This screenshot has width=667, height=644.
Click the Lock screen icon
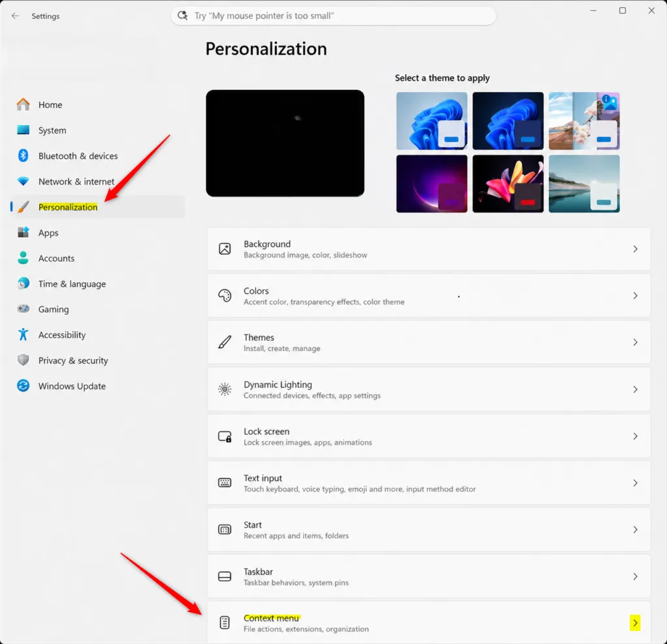point(225,436)
